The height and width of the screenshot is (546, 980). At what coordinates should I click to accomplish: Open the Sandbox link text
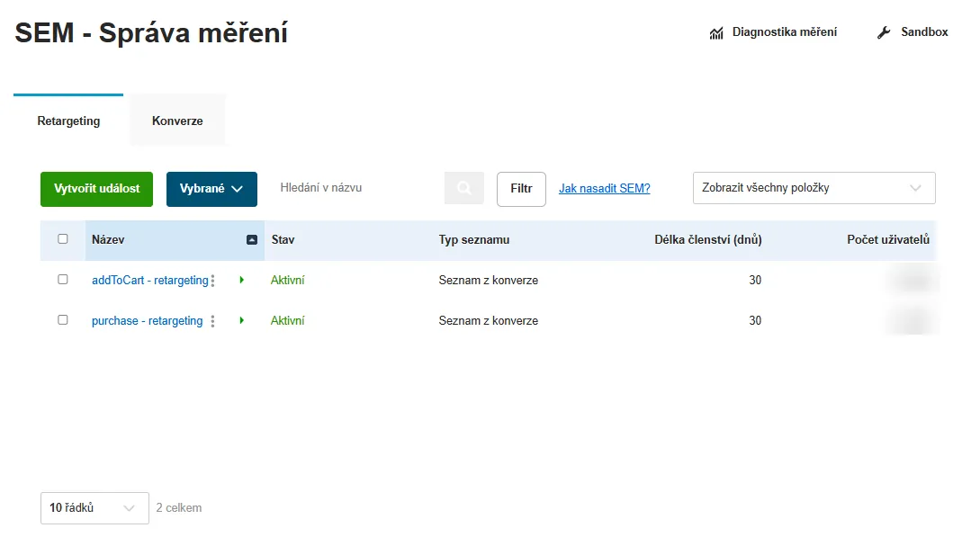pyautogui.click(x=924, y=31)
